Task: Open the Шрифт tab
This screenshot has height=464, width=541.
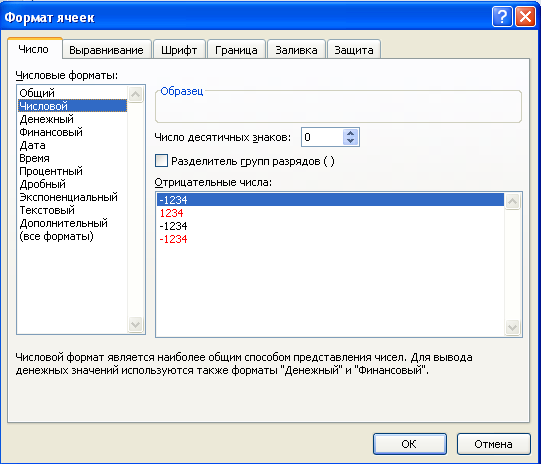Action: tap(179, 50)
